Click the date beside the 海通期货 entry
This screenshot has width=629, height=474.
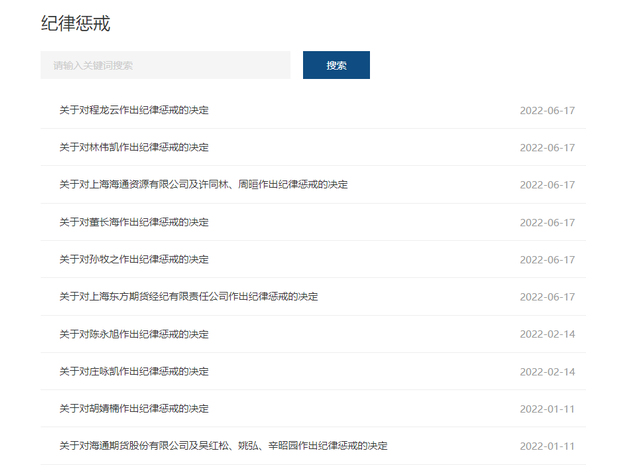[547, 446]
